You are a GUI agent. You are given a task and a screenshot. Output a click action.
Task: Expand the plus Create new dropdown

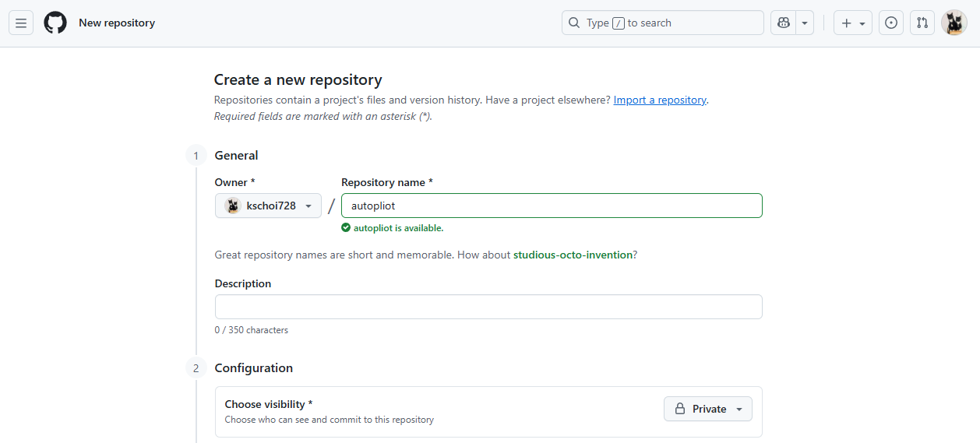(853, 23)
